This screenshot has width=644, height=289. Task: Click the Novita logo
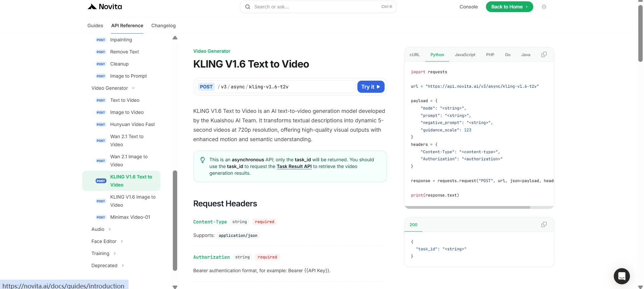(x=105, y=7)
